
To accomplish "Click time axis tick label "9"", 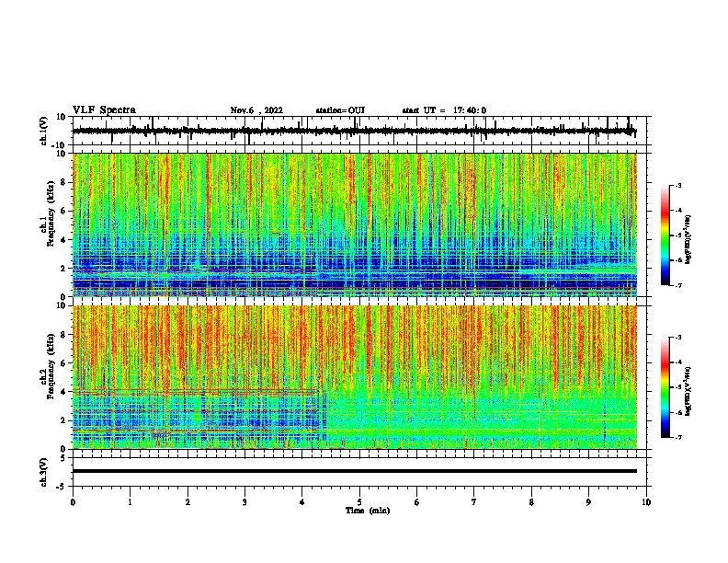I will (x=588, y=502).
